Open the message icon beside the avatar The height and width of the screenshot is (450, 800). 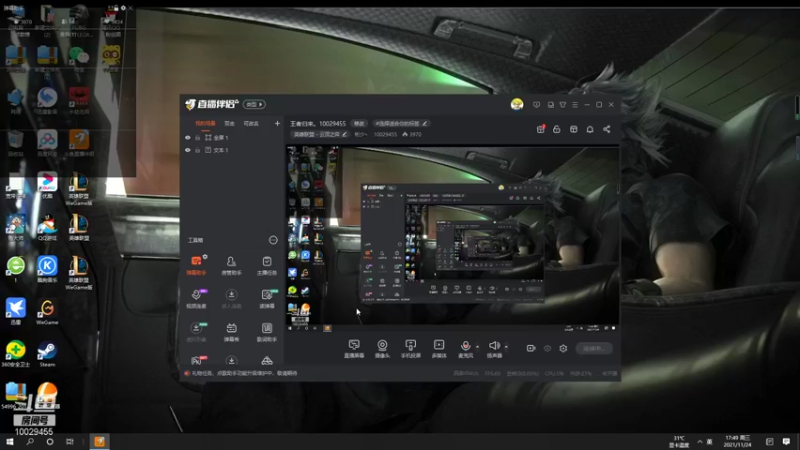(536, 105)
